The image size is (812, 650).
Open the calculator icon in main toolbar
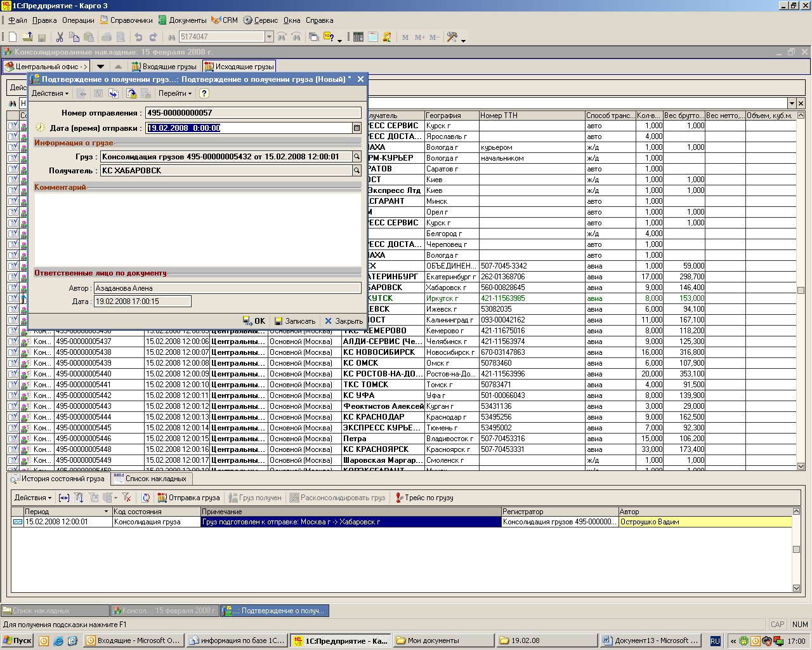tap(358, 37)
